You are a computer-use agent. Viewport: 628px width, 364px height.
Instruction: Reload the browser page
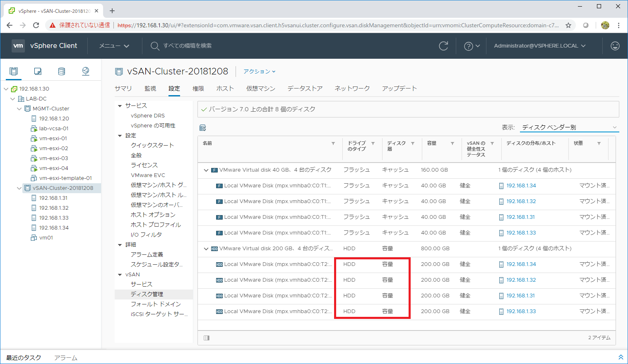coord(36,25)
